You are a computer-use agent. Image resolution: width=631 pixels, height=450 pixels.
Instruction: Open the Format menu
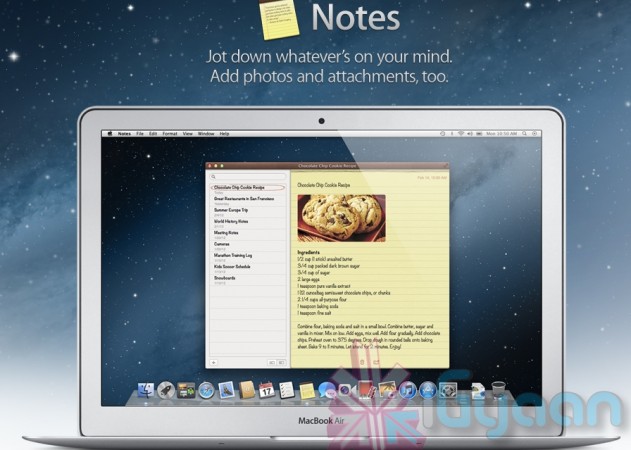[x=169, y=133]
